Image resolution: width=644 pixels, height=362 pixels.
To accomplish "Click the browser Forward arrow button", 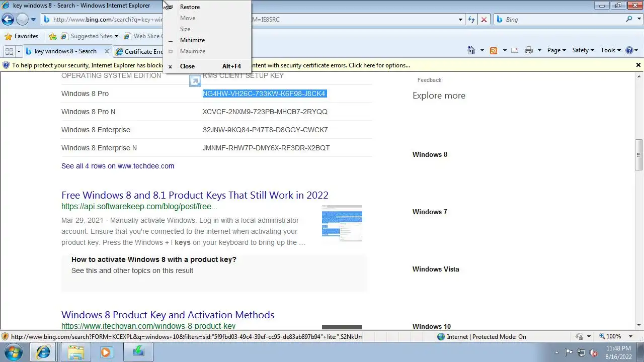I will [x=22, y=20].
